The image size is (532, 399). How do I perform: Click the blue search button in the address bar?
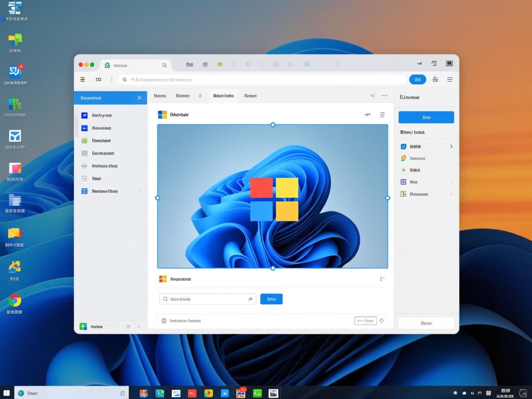pyautogui.click(x=417, y=79)
